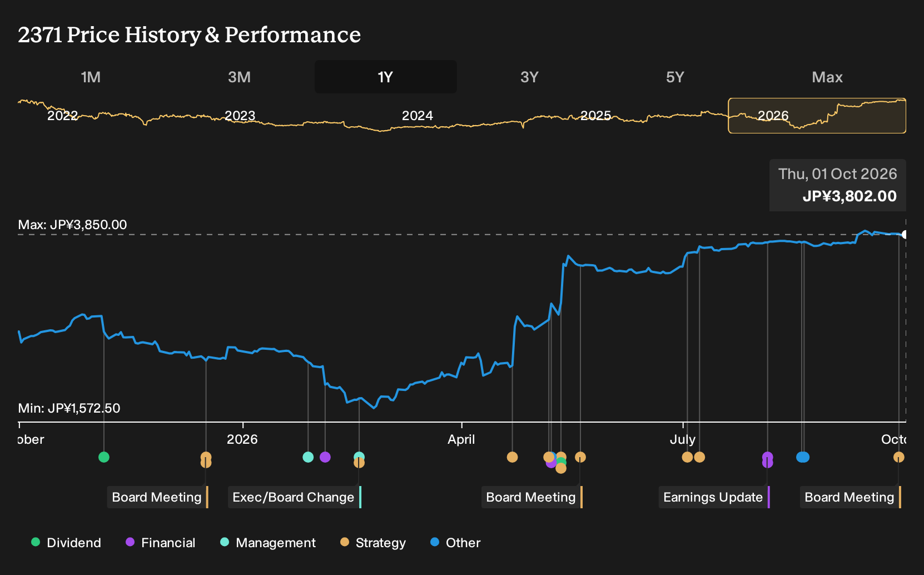Select the 1M time range tab
This screenshot has width=924, height=575.
(91, 77)
